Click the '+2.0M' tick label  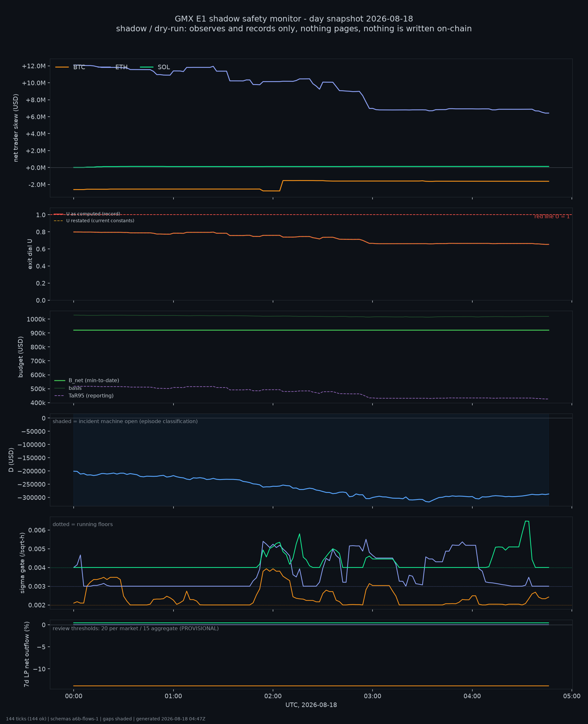[36, 151]
